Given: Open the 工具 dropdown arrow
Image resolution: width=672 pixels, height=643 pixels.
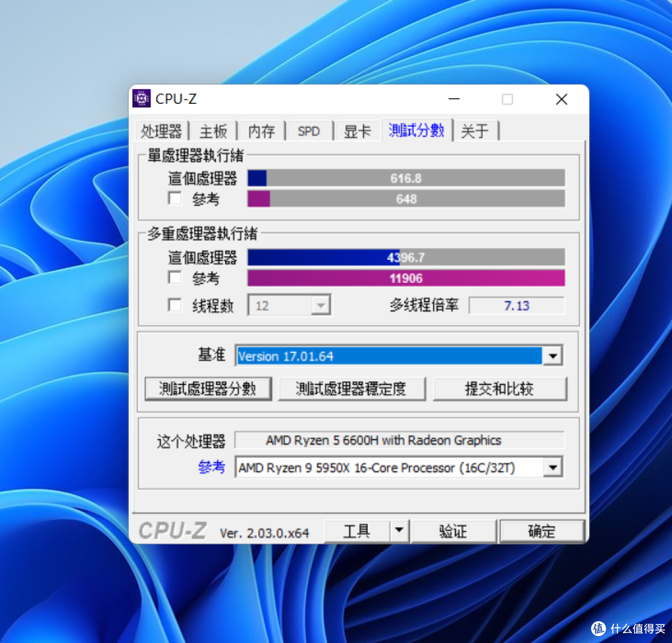Looking at the screenshot, I should click(399, 531).
